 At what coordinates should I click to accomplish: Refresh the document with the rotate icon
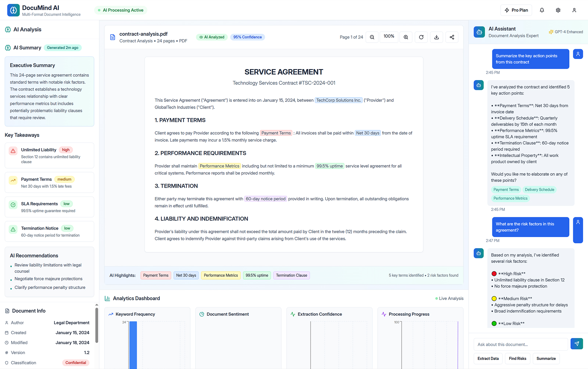pos(421,37)
